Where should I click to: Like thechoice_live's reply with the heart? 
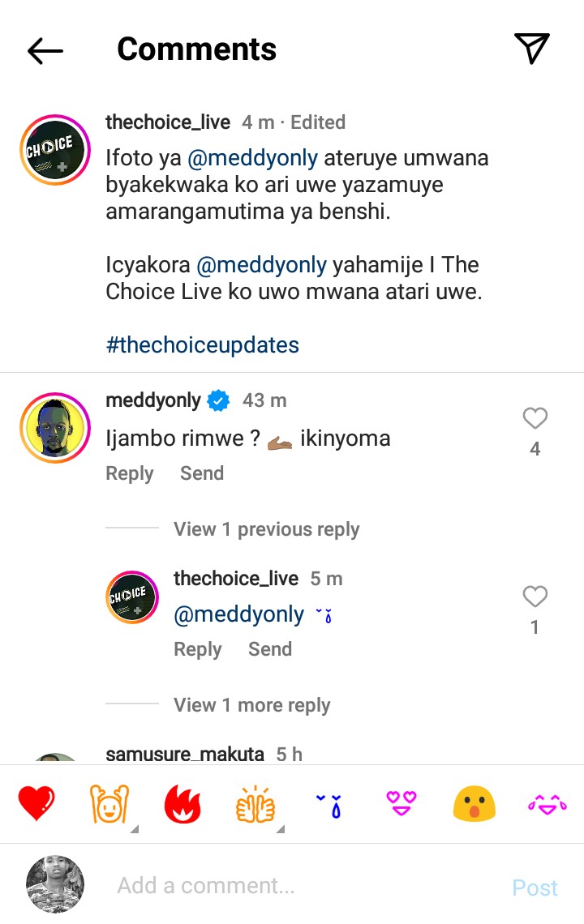tap(535, 597)
